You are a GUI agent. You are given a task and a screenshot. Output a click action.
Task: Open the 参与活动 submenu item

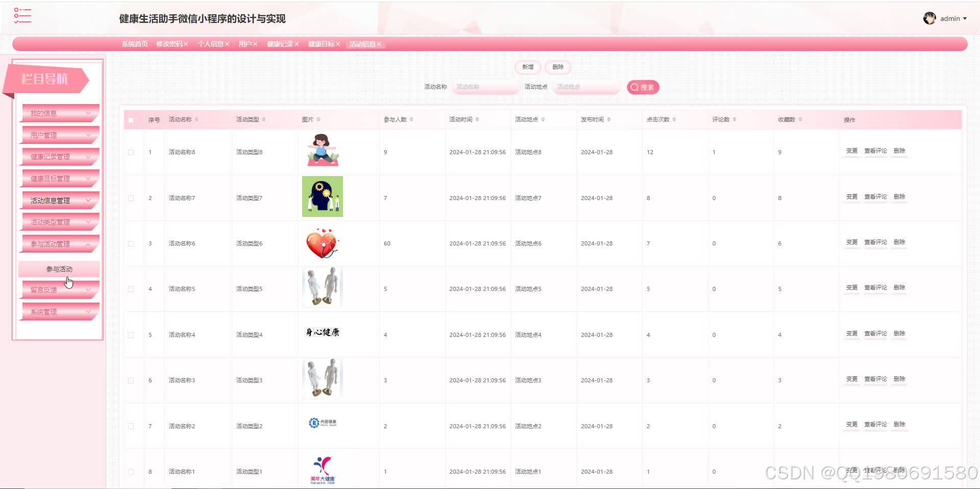tap(59, 269)
